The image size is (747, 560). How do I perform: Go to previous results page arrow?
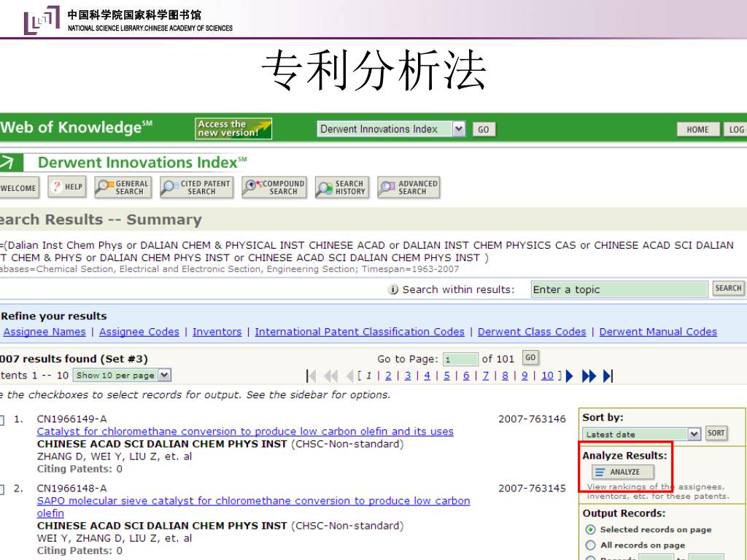(349, 376)
